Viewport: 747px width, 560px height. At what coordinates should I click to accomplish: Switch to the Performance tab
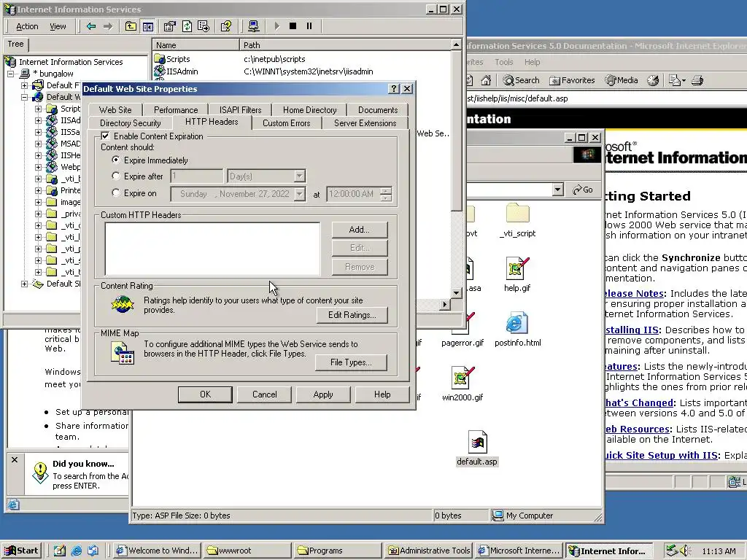click(x=175, y=110)
